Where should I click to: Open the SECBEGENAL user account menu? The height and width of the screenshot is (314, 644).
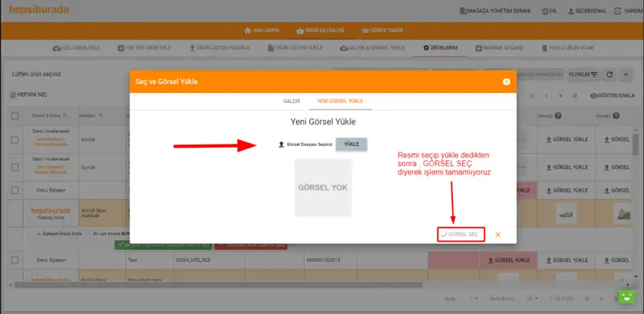pyautogui.click(x=587, y=11)
